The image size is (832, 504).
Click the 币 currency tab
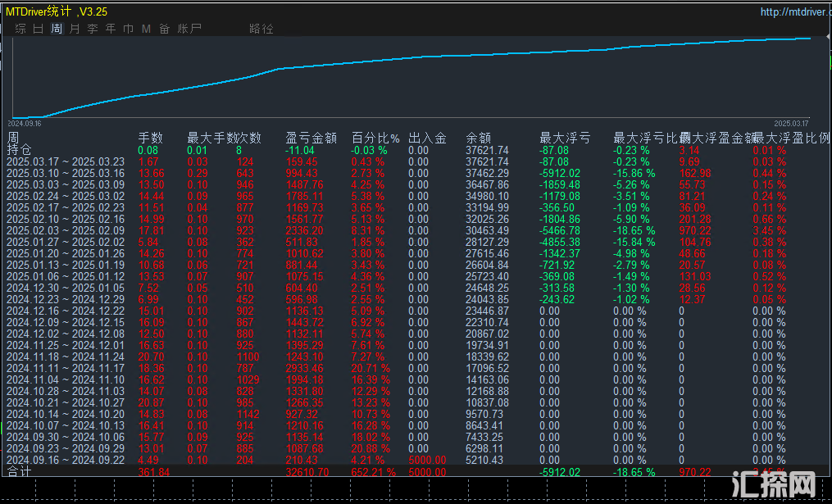tap(128, 29)
